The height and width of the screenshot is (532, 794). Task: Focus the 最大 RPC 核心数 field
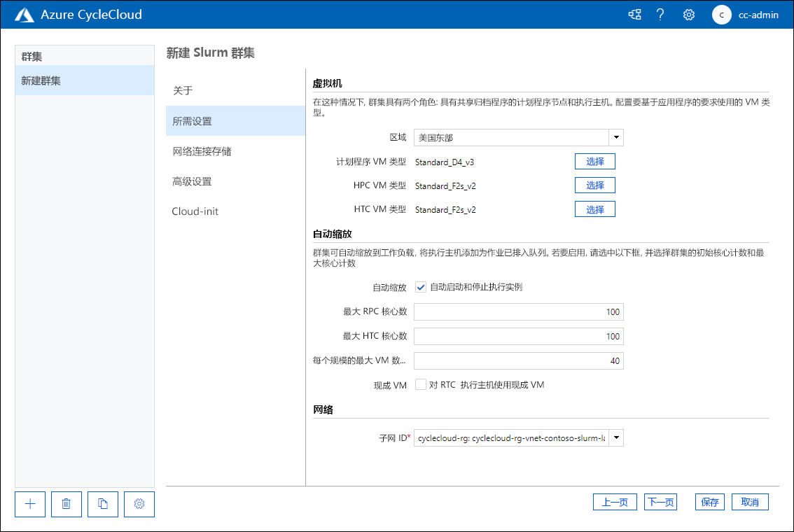tap(519, 311)
